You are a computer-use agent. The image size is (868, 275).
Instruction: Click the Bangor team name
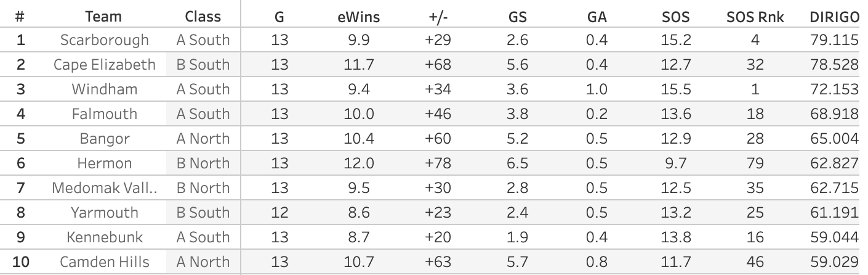click(104, 139)
